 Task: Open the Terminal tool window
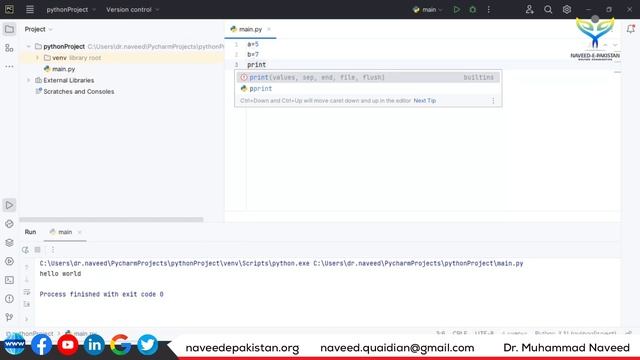pos(9,280)
